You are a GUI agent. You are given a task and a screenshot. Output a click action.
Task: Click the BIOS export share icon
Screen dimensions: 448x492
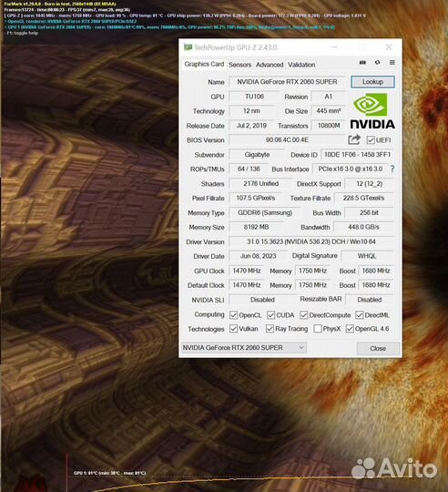tap(354, 139)
